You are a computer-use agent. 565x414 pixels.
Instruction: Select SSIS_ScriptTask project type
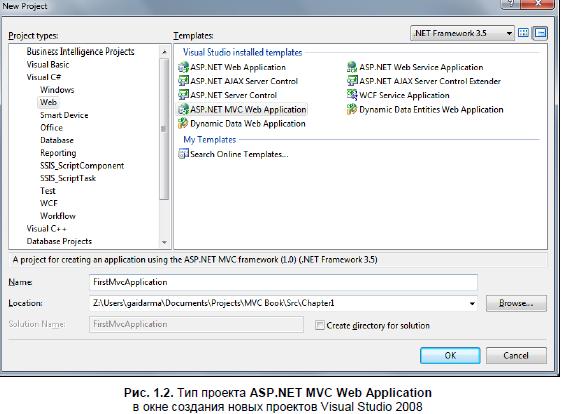pyautogui.click(x=68, y=178)
